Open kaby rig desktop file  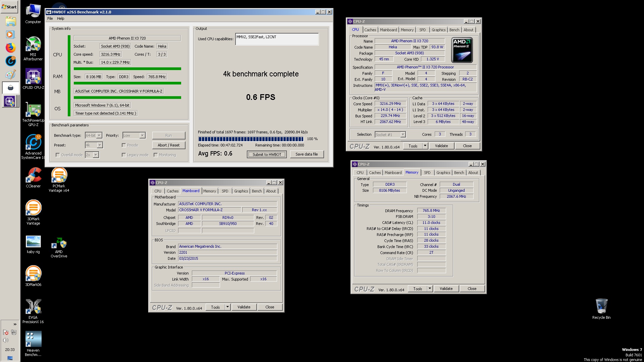(33, 244)
